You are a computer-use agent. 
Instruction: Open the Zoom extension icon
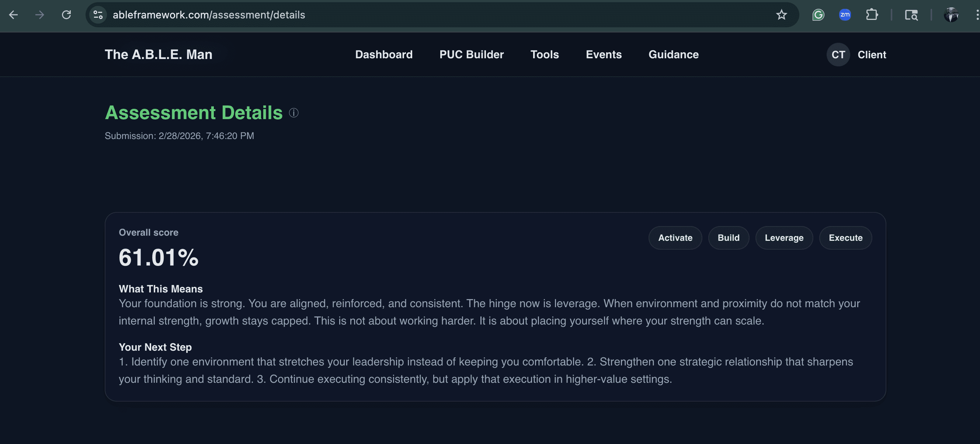845,15
